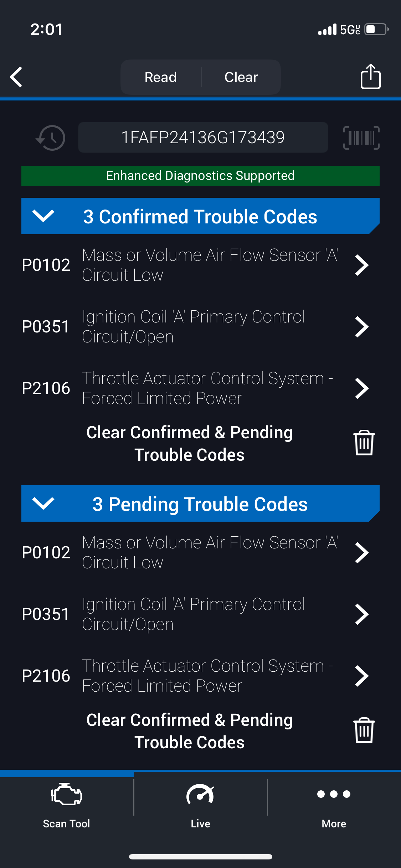Tap trash icon under pending codes
401x868 pixels.
[x=364, y=730]
